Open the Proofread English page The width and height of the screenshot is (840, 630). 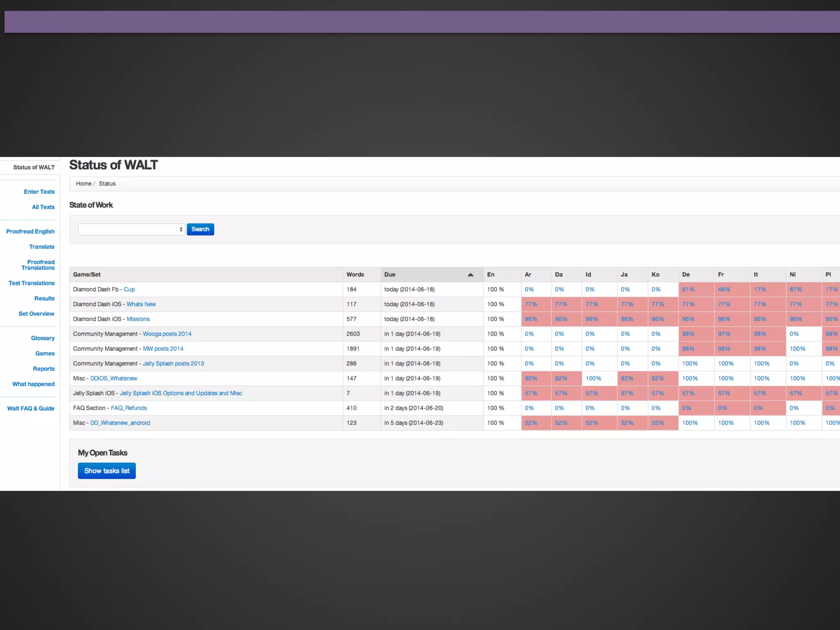pyautogui.click(x=30, y=231)
